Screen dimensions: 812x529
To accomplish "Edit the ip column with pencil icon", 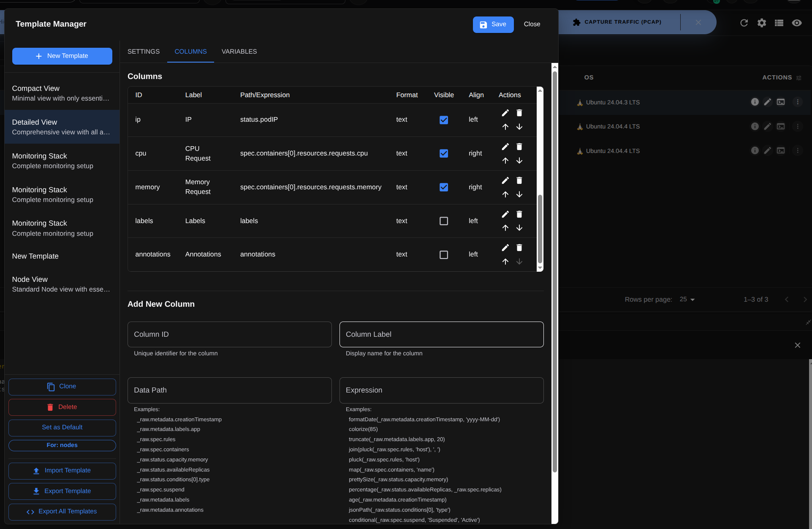I will [505, 113].
